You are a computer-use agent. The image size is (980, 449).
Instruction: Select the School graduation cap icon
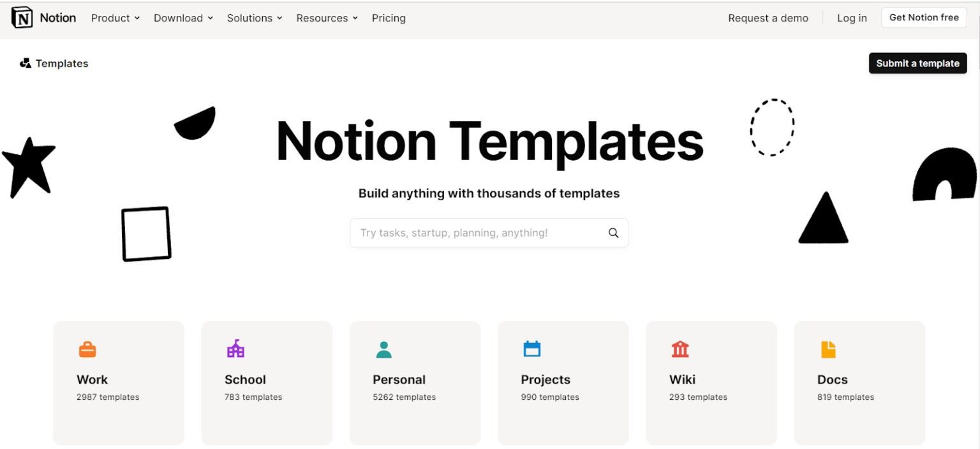[x=235, y=348]
